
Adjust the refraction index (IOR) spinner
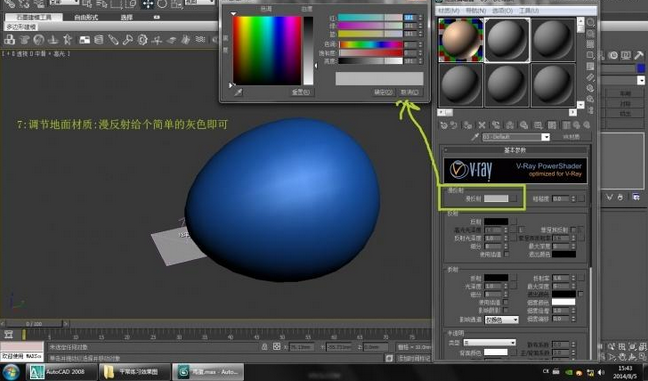click(x=573, y=278)
